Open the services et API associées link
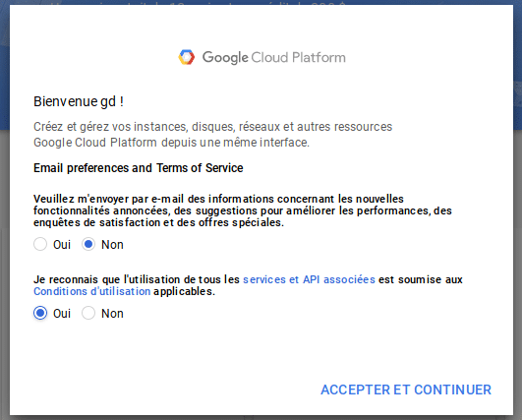 tap(309, 279)
